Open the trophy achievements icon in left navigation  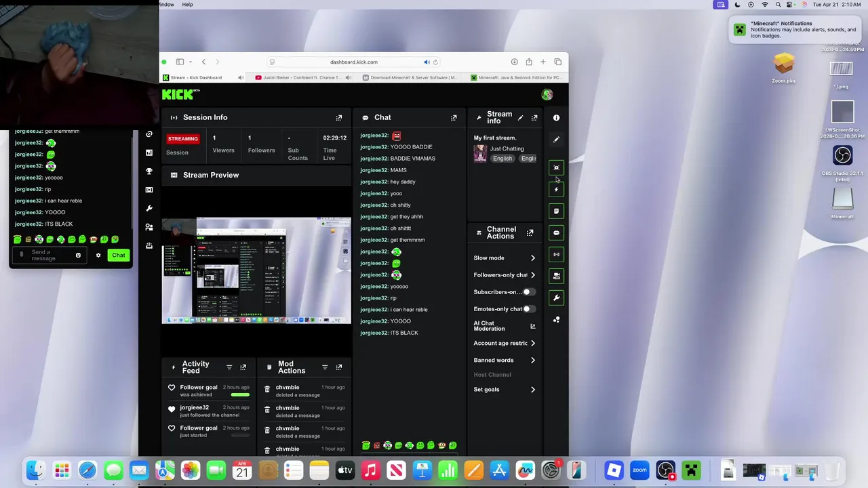149,171
